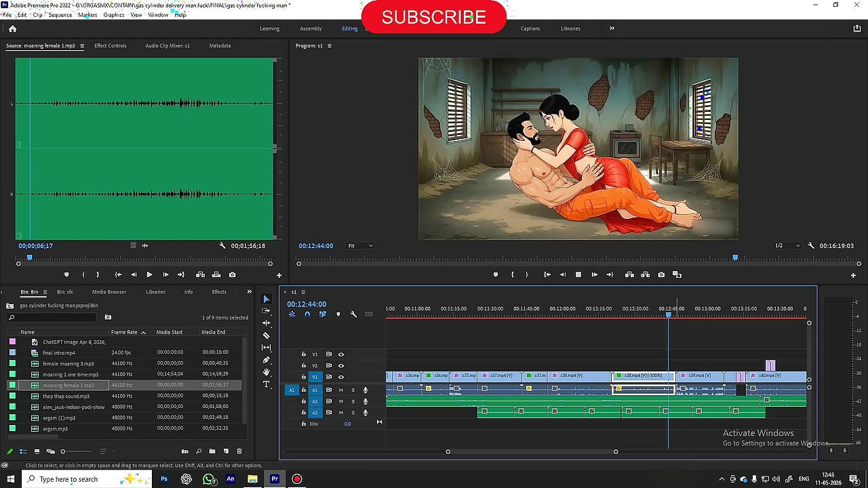Click the Program monitor playhead on scrub bar
The image size is (868, 488).
click(735, 258)
